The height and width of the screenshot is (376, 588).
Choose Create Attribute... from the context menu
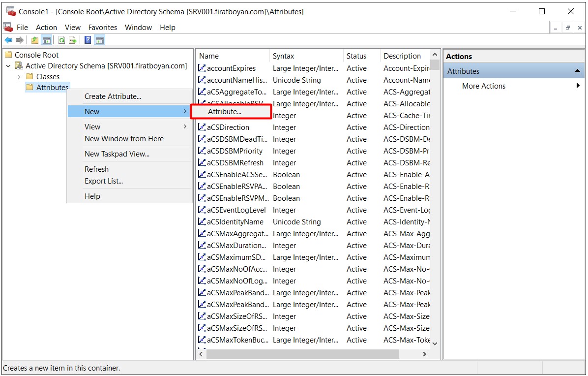point(113,96)
